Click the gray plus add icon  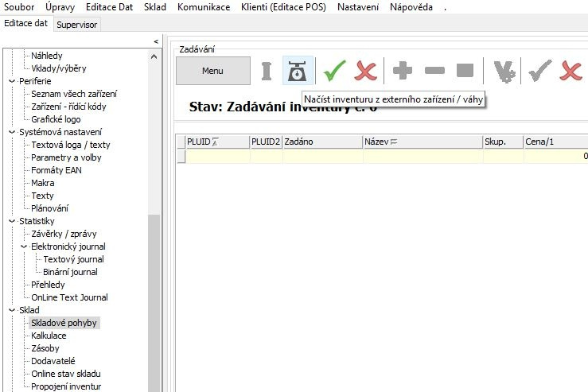coord(403,72)
